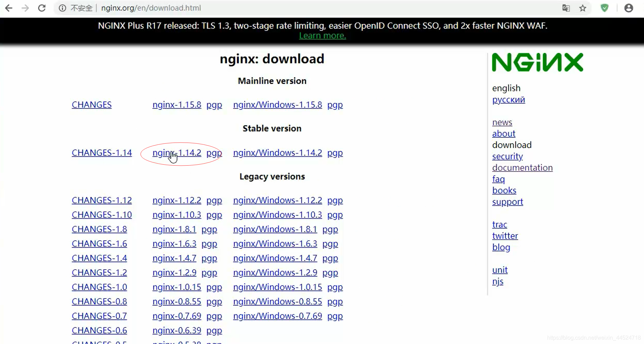Follow the Learn more link in banner
The image size is (644, 344).
click(322, 35)
